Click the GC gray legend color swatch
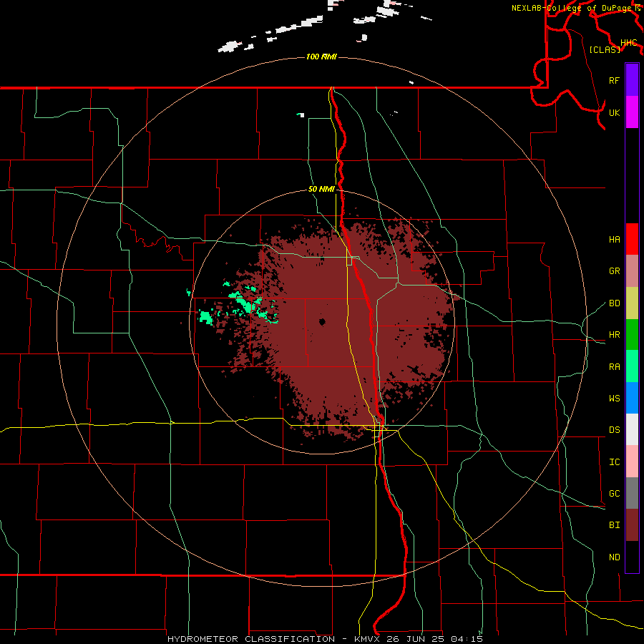The height and width of the screenshot is (644, 644). 632,493
